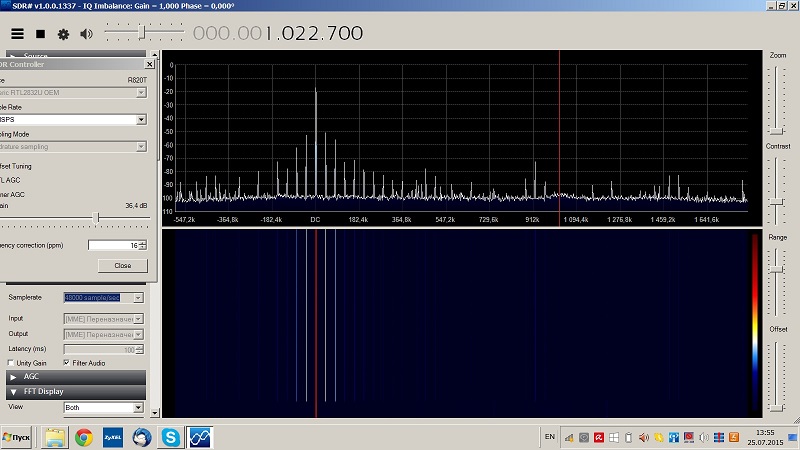
Task: Click the blue grid tray icon
Action: [x=719, y=438]
